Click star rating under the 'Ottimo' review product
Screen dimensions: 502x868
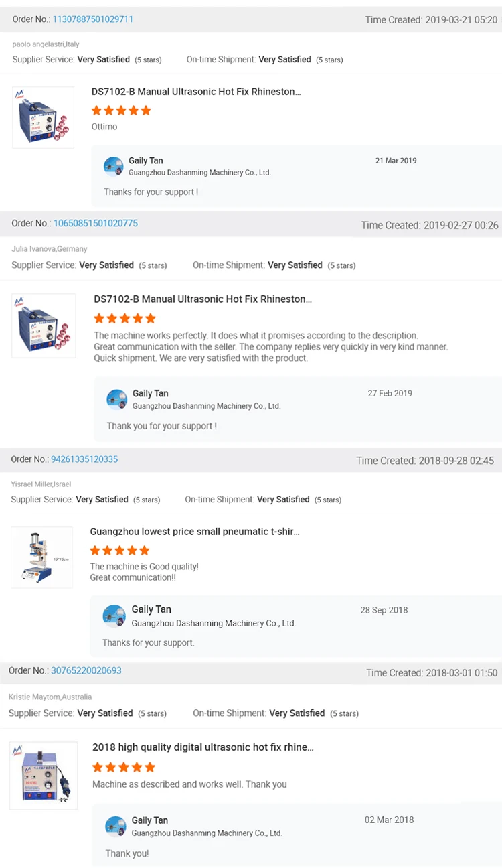(121, 111)
